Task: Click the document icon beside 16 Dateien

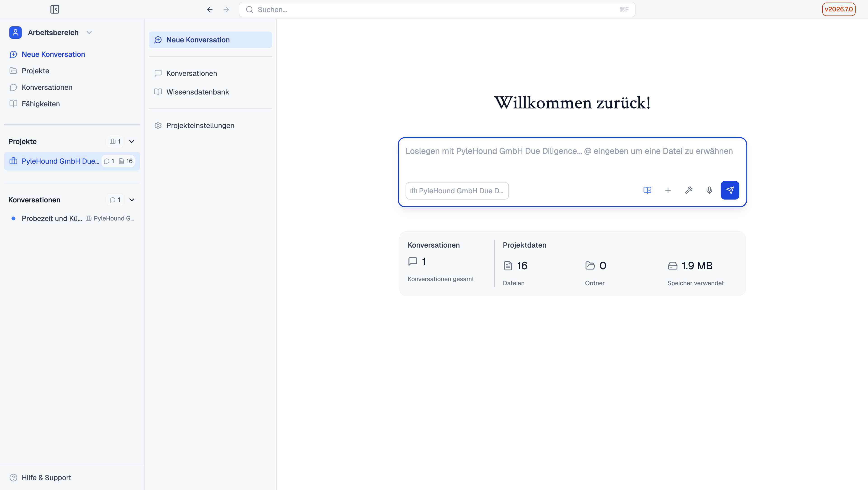Action: [x=508, y=266]
